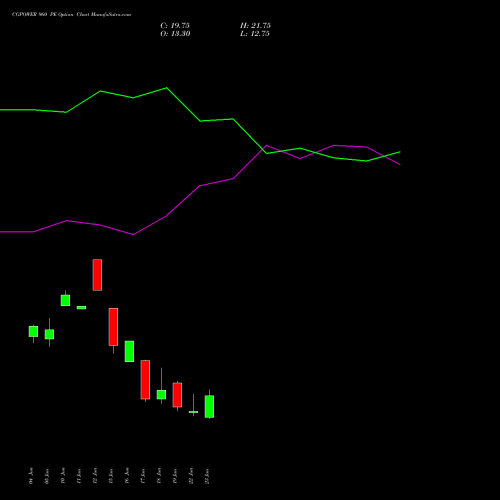The height and width of the screenshot is (500, 500).
Task: Click the tall red candlestick above 12 Jan
Action: point(97,275)
